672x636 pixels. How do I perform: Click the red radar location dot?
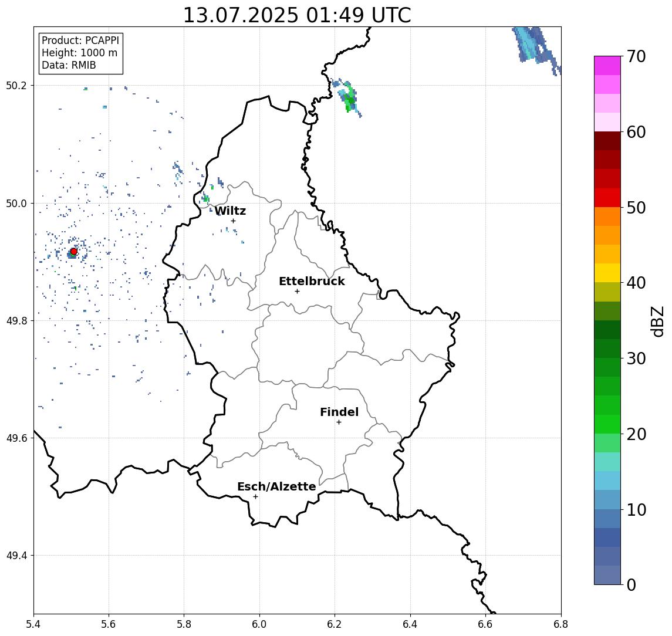coord(74,252)
